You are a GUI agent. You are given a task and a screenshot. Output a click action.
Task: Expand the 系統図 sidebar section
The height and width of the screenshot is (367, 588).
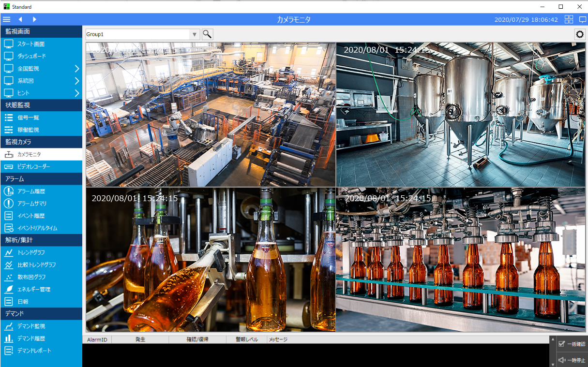pyautogui.click(x=41, y=80)
